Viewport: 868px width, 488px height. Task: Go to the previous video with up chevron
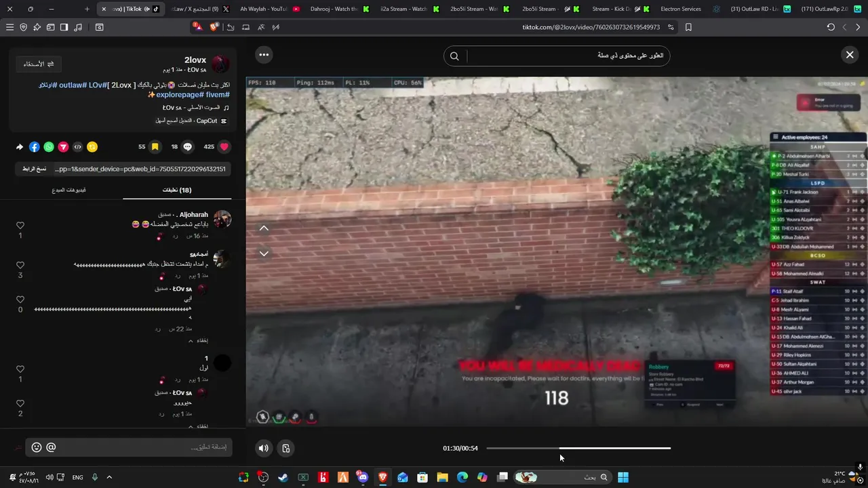click(264, 228)
